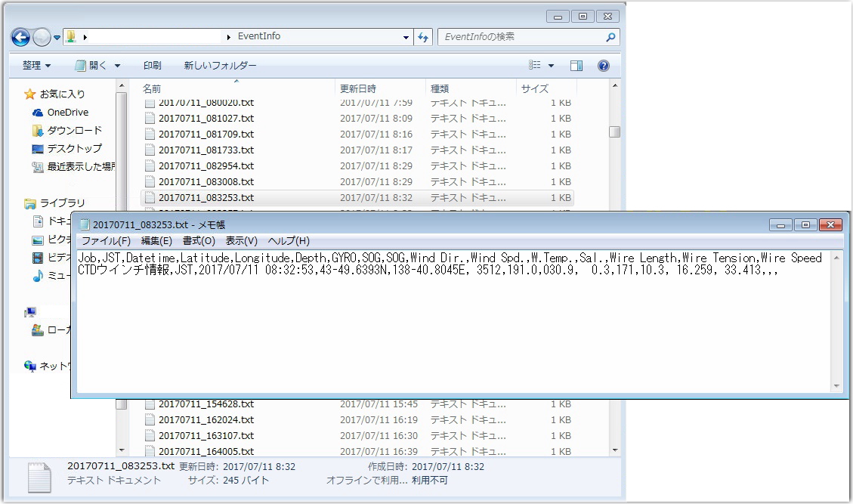Select デスクトップ in the navigation pane
The image size is (853, 504).
click(x=74, y=148)
